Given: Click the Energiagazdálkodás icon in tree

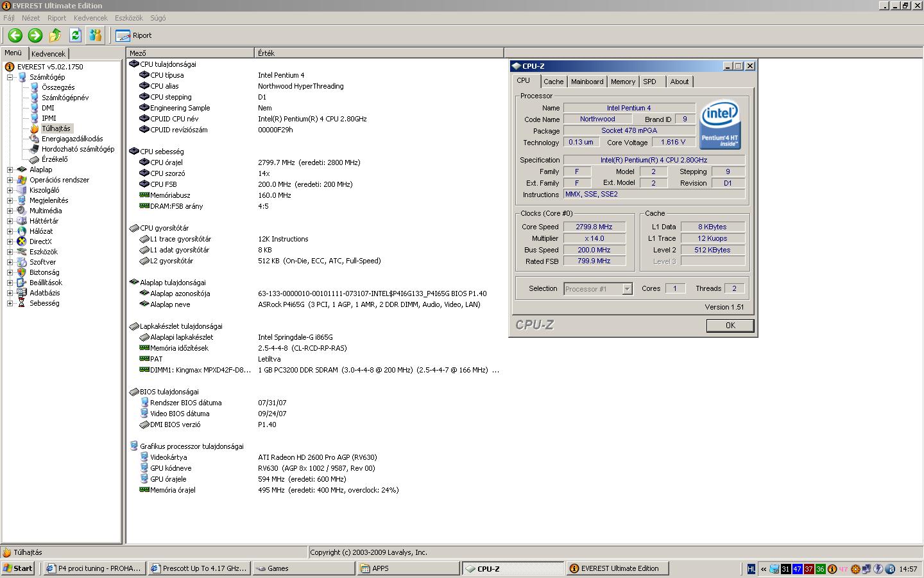Looking at the screenshot, I should tap(35, 139).
